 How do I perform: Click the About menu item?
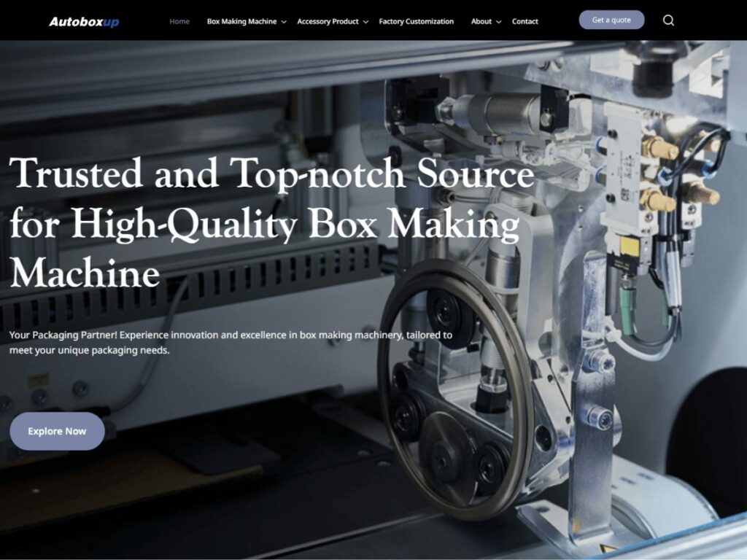(481, 21)
